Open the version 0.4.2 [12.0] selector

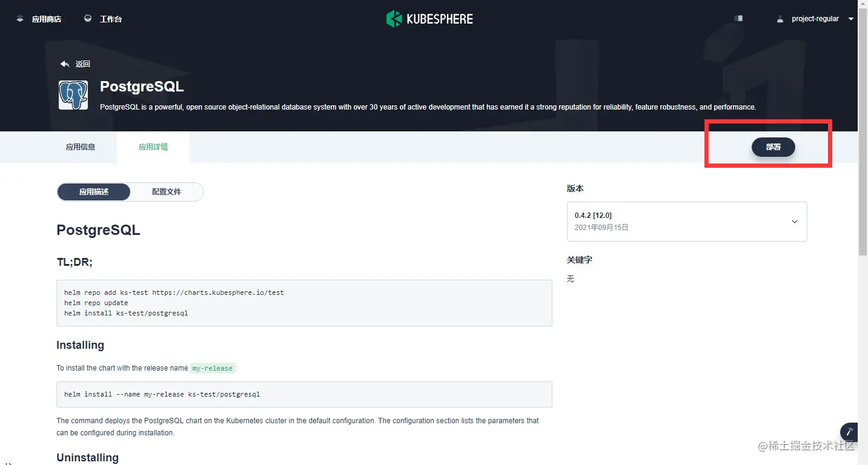687,222
